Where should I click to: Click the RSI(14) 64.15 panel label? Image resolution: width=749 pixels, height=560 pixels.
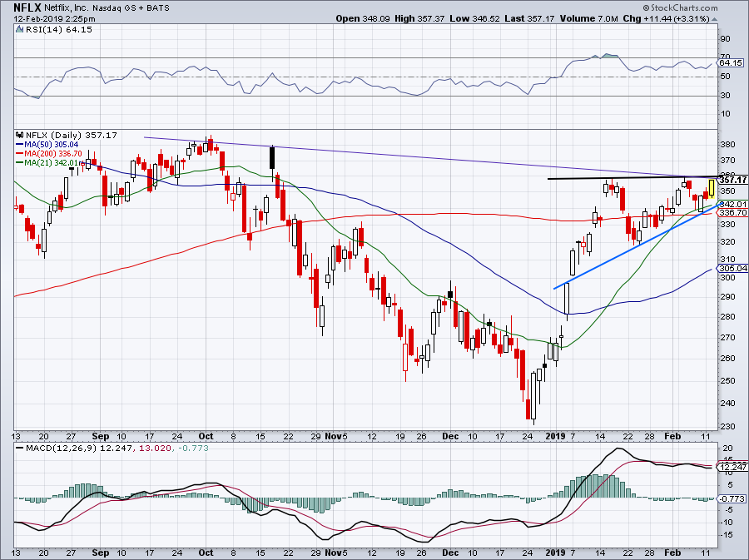[x=59, y=30]
